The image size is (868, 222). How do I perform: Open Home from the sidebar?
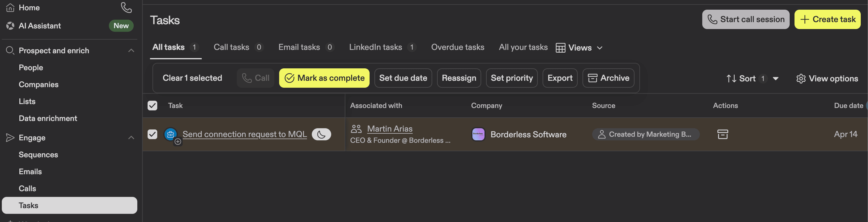(29, 8)
